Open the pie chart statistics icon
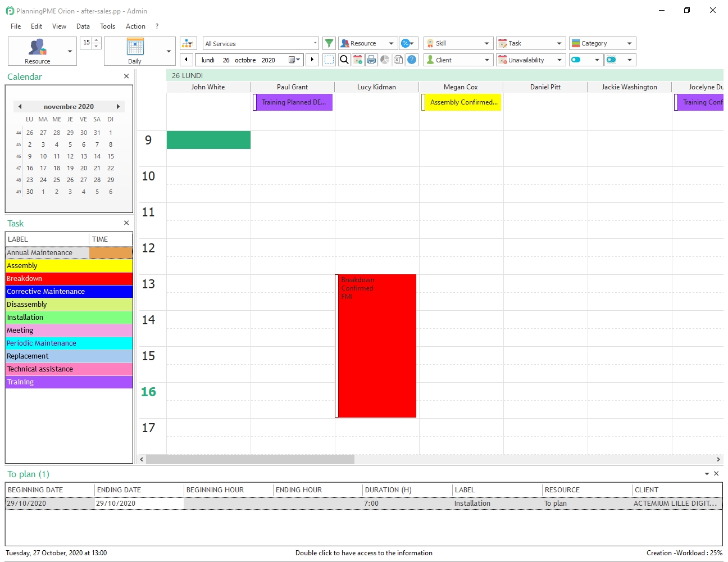The image size is (728, 562). pos(385,60)
